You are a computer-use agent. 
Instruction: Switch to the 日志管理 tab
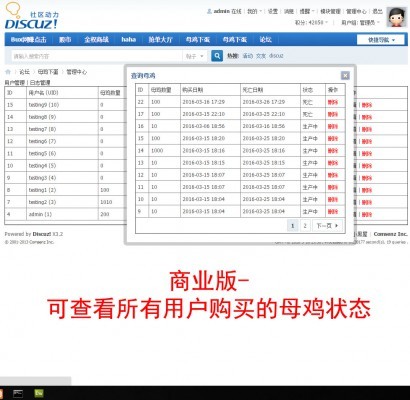pyautogui.click(x=40, y=82)
